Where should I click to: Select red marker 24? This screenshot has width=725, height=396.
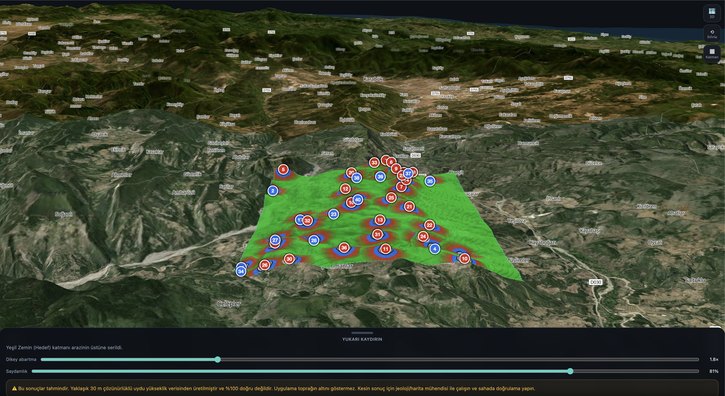pos(423,236)
